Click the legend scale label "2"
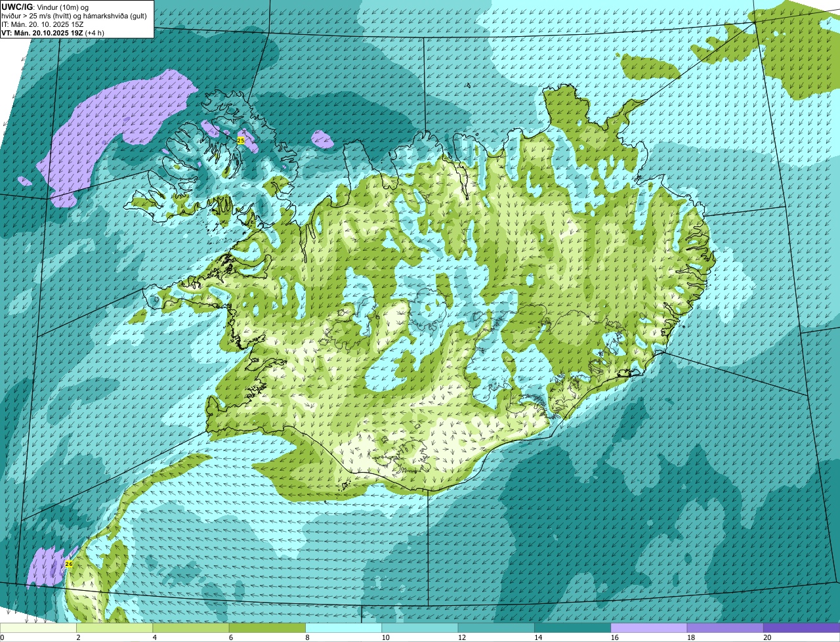The width and height of the screenshot is (840, 642). (x=78, y=637)
